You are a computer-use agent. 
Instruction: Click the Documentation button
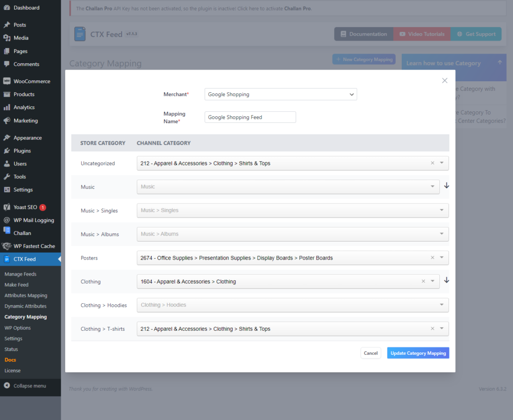[364, 34]
